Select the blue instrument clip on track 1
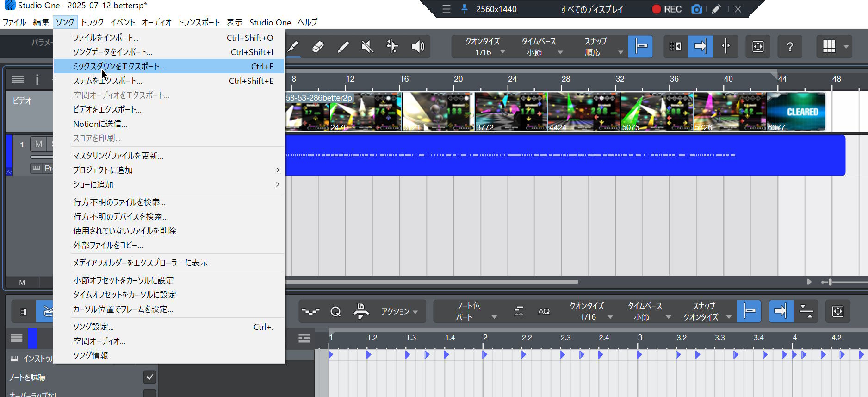This screenshot has width=868, height=397. point(565,155)
